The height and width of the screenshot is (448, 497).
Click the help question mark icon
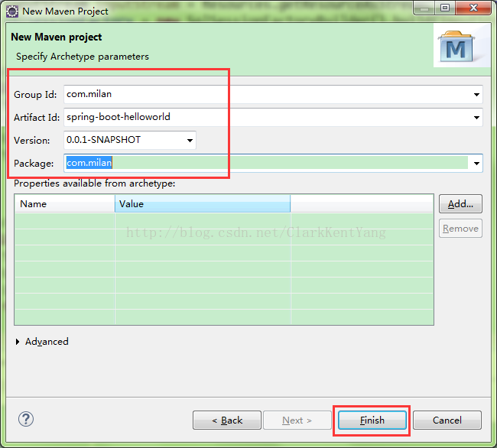pos(26,419)
